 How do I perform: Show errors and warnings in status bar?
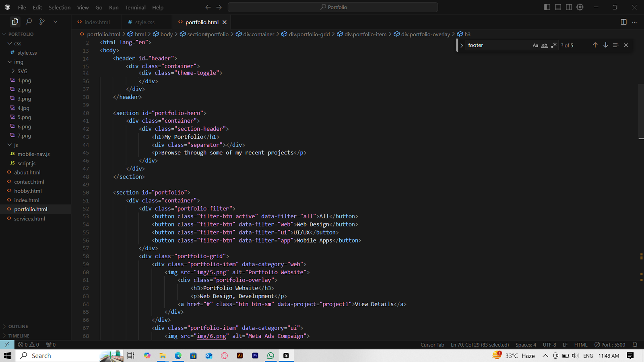[x=28, y=345]
